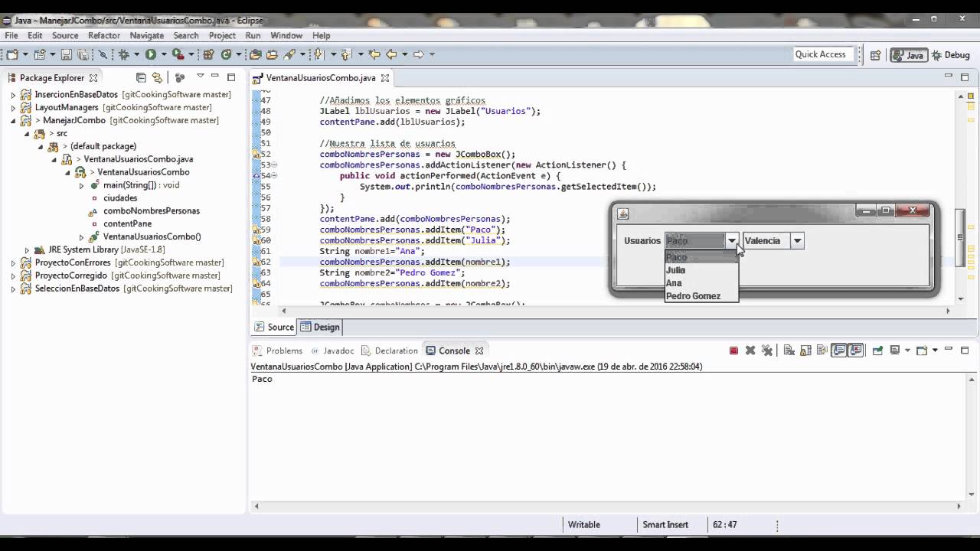Click Last Edit Location arrow icon
Screen dimensions: 980x551
tap(374, 54)
